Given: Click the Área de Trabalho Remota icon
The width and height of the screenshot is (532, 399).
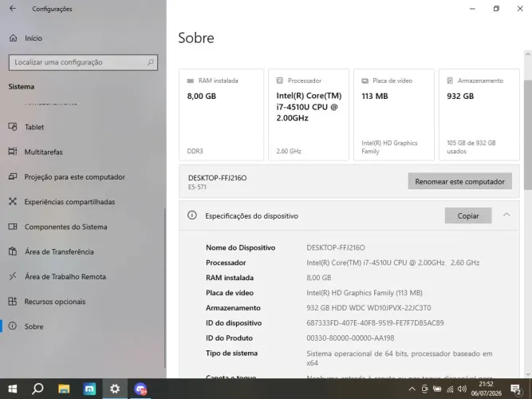Looking at the screenshot, I should [13, 276].
